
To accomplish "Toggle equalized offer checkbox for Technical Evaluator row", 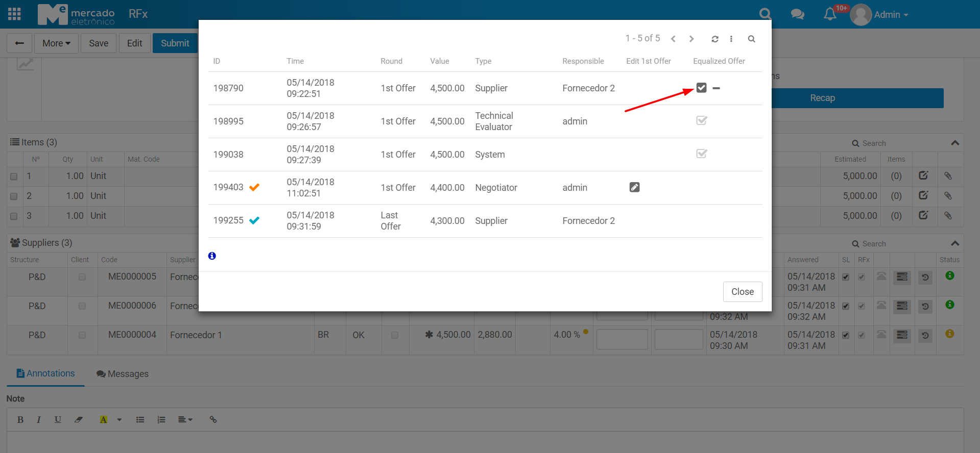I will click(702, 121).
